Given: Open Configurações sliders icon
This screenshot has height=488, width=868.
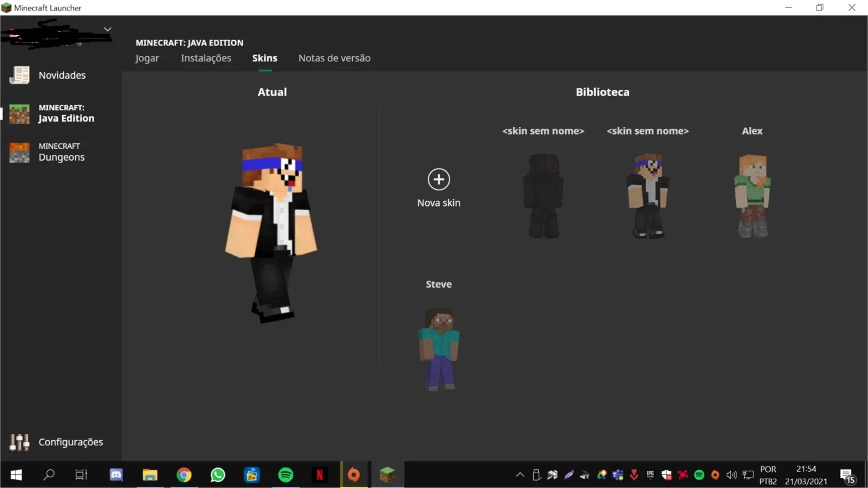Looking at the screenshot, I should click(20, 442).
